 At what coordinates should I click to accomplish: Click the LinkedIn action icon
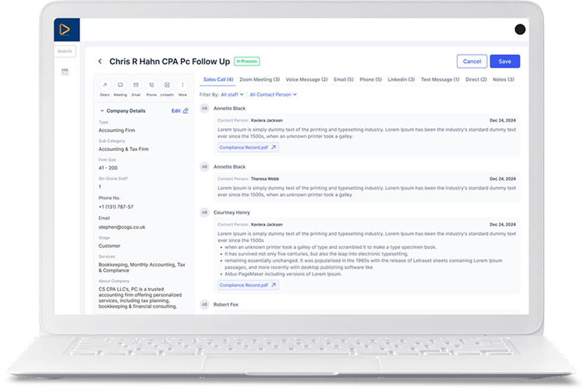(167, 85)
